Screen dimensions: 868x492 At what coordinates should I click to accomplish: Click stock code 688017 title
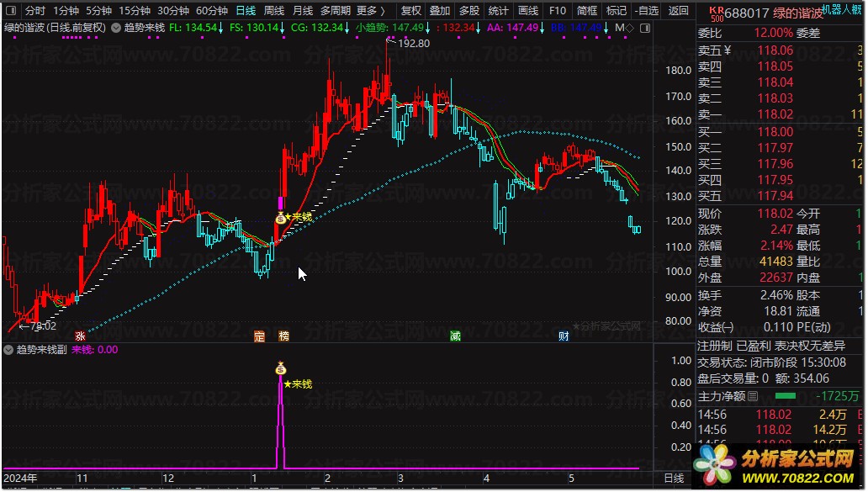(x=746, y=13)
